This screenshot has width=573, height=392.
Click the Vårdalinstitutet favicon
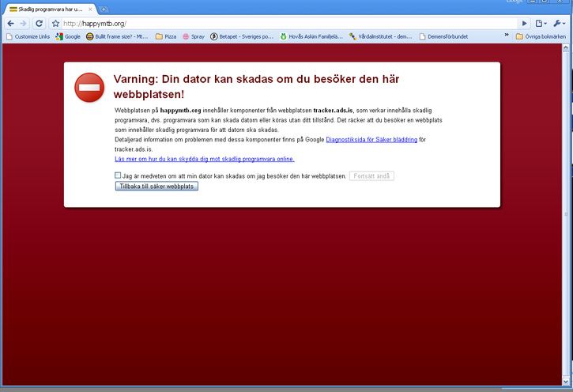[x=352, y=36]
